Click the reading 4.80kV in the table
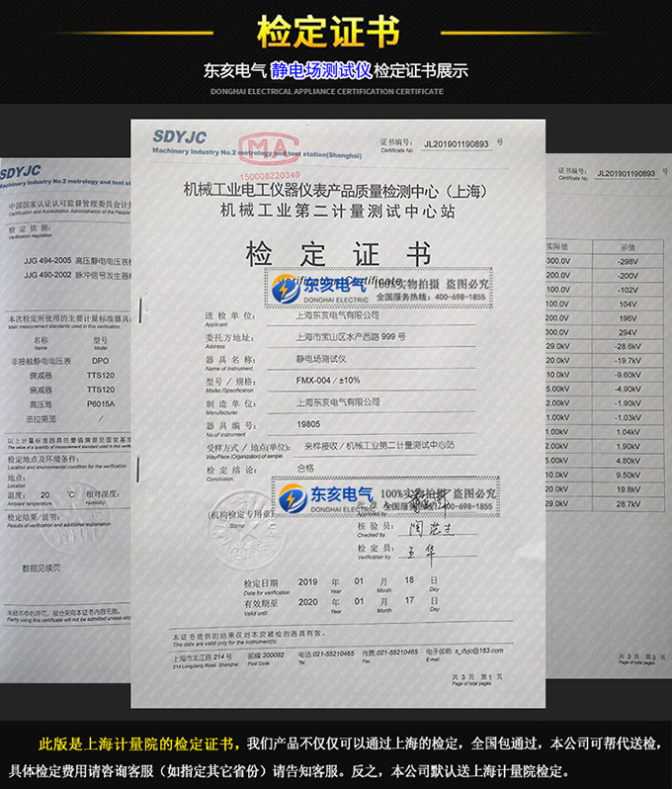 point(628,461)
